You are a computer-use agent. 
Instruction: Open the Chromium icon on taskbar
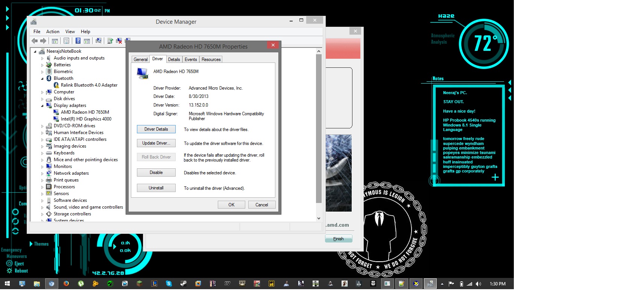point(52,284)
